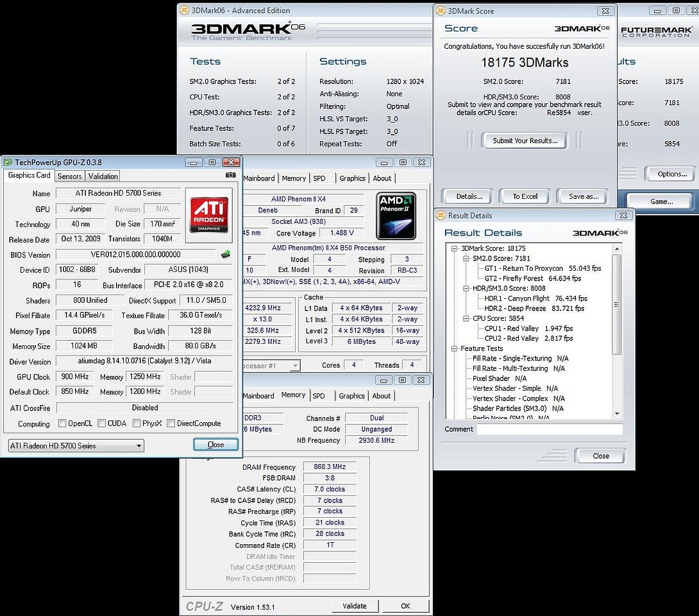Screen dimensions: 699x616
Task: Click the AMD Phenom II processor logo
Action: [x=396, y=216]
